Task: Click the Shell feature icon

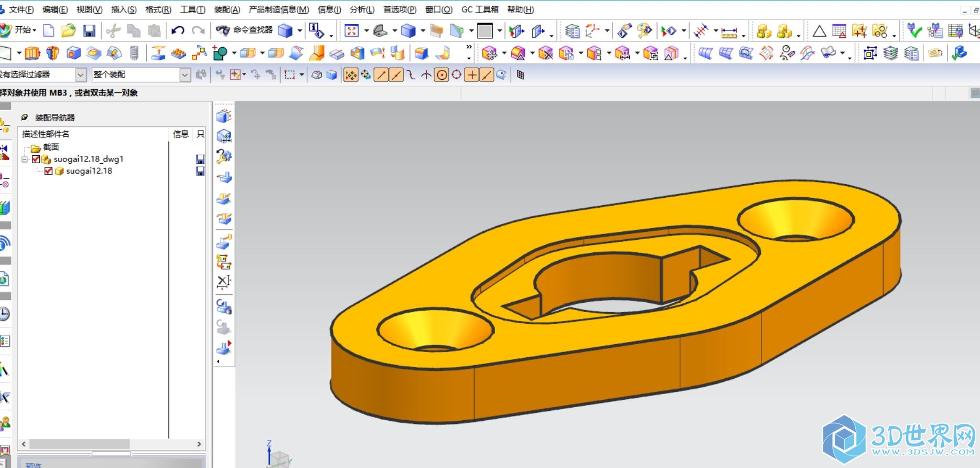Action: point(358,53)
